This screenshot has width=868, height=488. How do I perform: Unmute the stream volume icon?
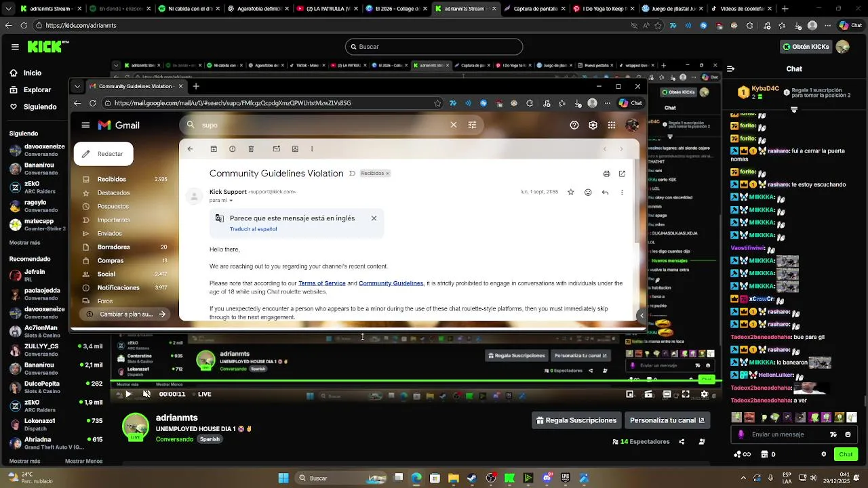point(146,394)
